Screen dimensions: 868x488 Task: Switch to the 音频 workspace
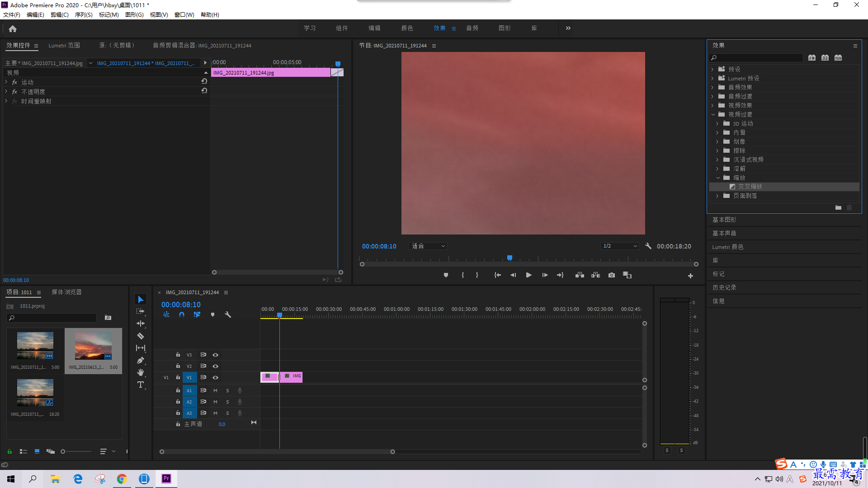472,28
